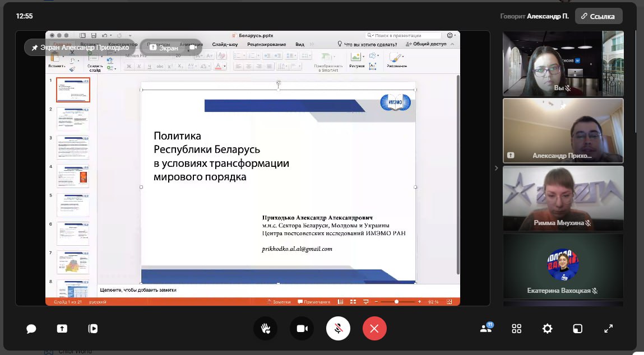Open the Конструктор ribbon tab

point(123,44)
